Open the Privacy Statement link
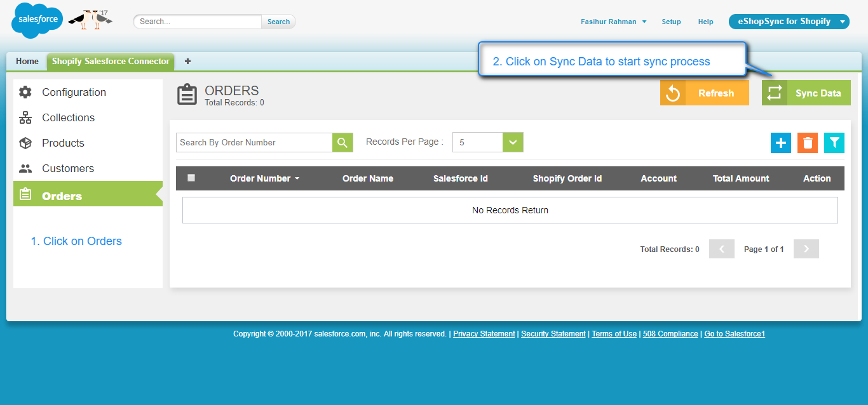Viewport: 868px width, 405px height. (x=484, y=334)
